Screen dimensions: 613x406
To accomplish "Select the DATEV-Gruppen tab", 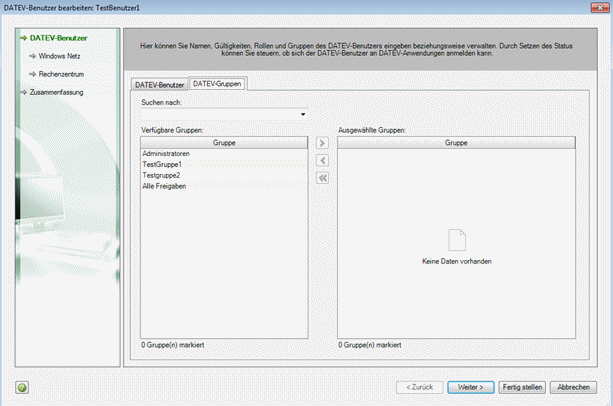I will pos(217,84).
